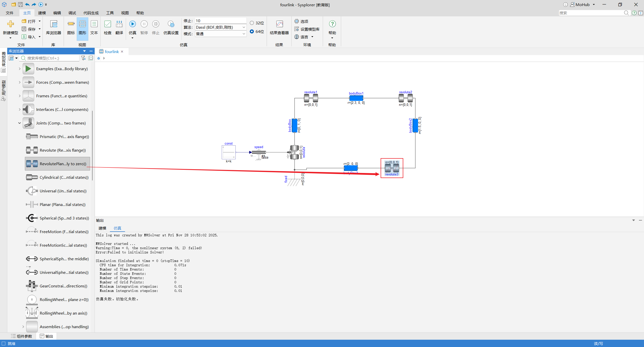Open the 结果查看器 results viewer
Image resolution: width=644 pixels, height=347 pixels.
coord(279,28)
